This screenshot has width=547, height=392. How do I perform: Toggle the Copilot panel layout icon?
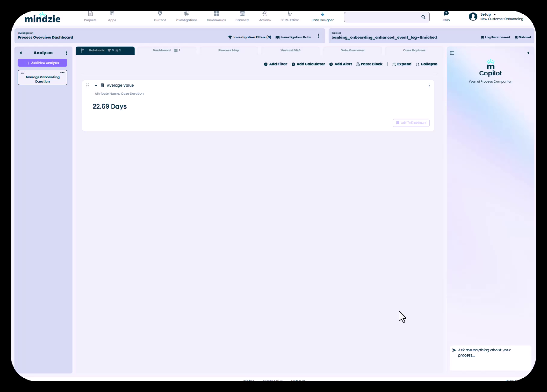pyautogui.click(x=452, y=53)
